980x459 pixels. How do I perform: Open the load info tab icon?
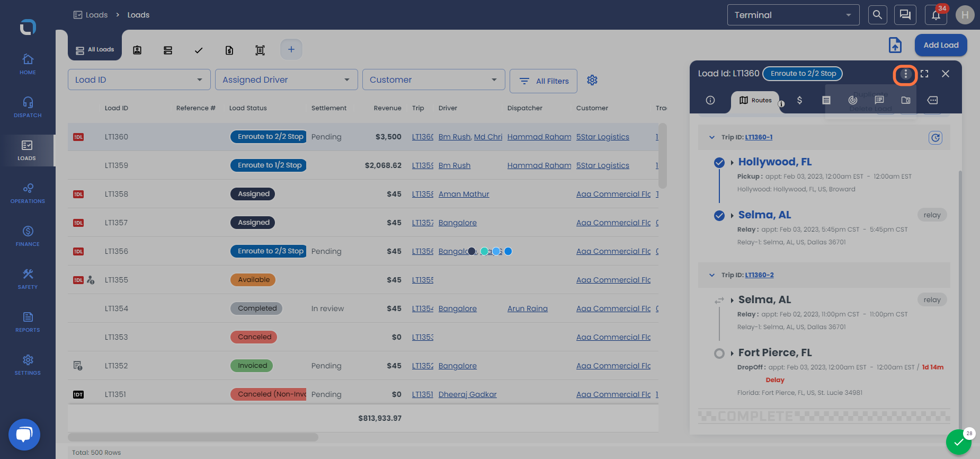(710, 100)
